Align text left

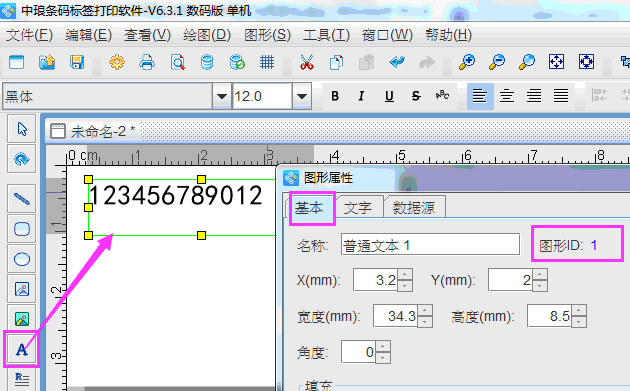pos(480,96)
